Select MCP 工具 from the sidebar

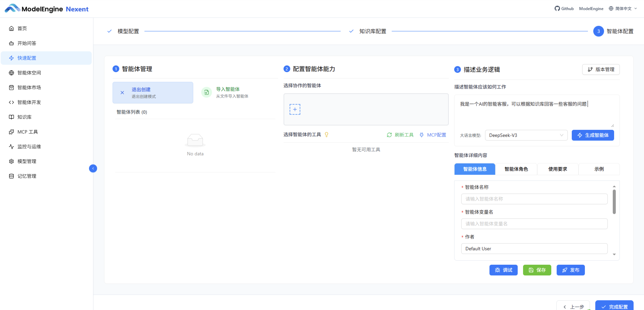28,132
